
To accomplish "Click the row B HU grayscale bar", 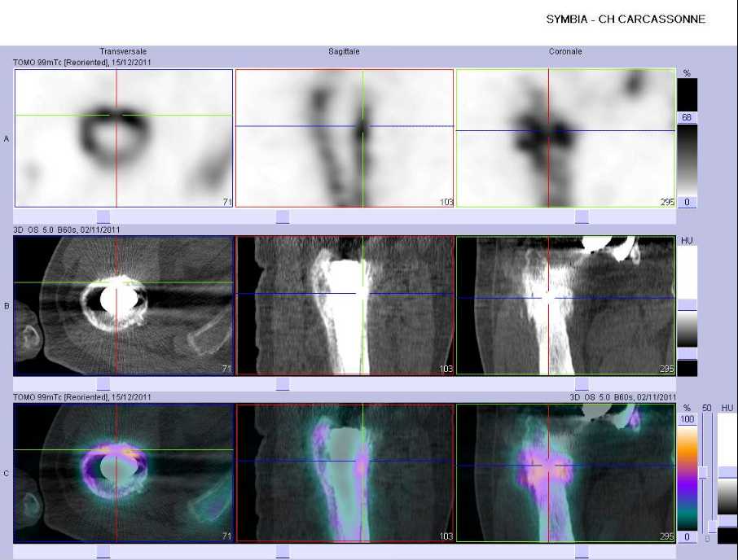I will [687, 329].
